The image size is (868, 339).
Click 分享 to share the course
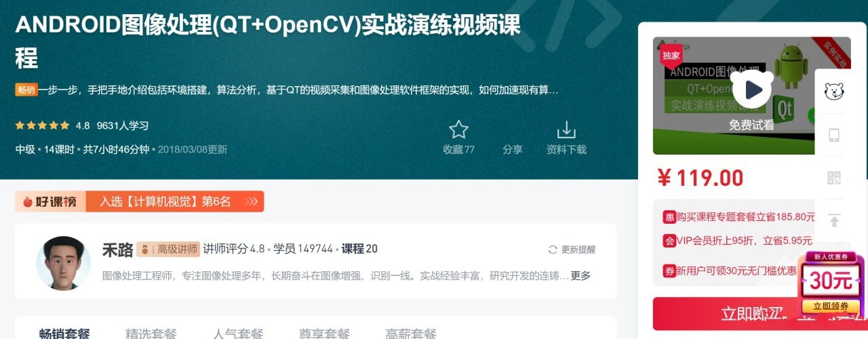(513, 149)
